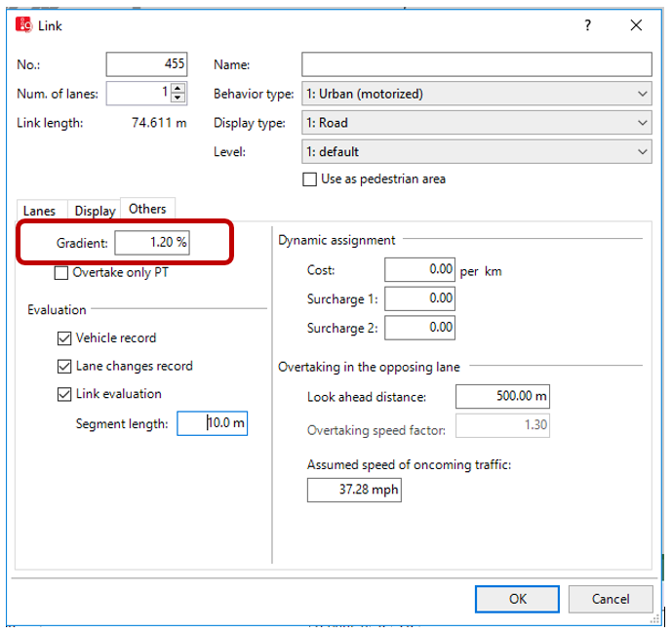This screenshot has height=633, width=672.
Task: Click the Segment length input field
Action: pos(213,423)
